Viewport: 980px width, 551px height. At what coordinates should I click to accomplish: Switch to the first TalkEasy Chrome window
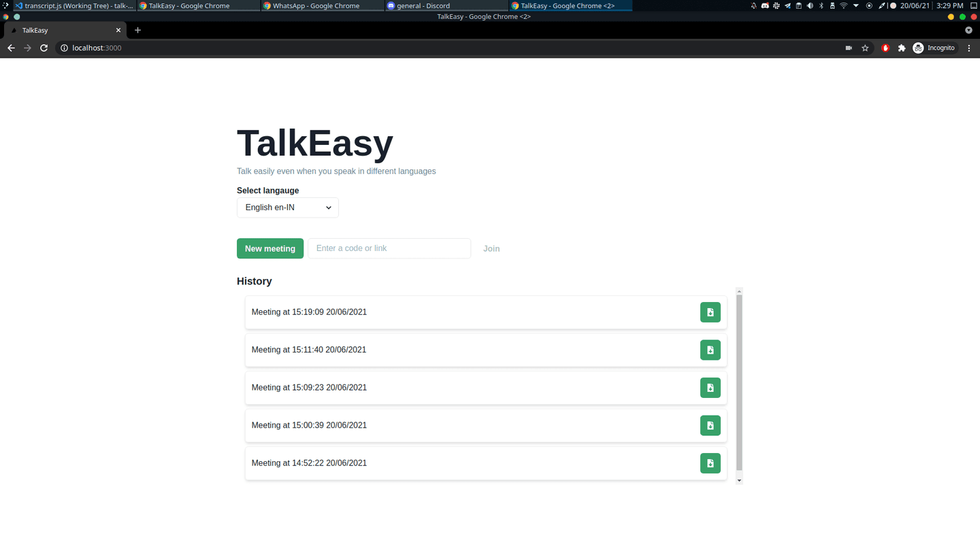(198, 5)
